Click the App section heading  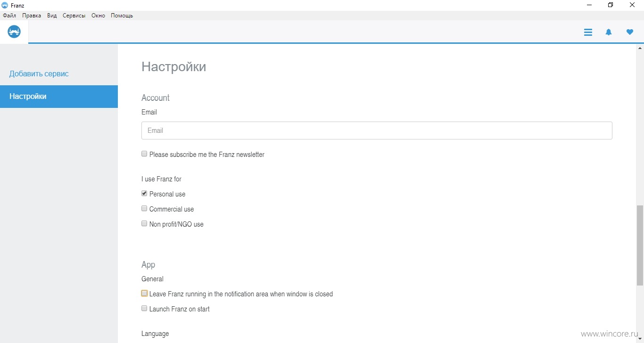148,265
